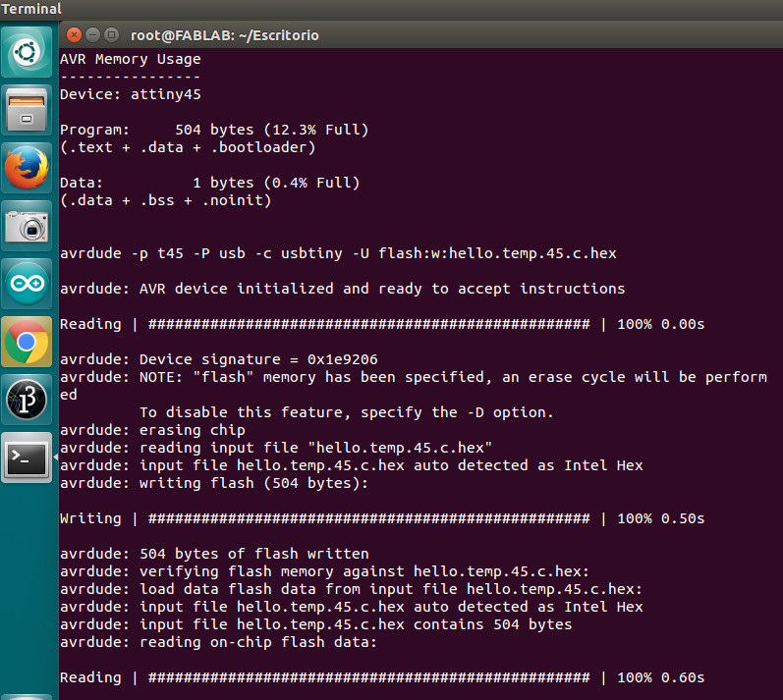Screen dimensions: 783x700
Task: Open the Files manager from the launcher
Action: (27, 110)
